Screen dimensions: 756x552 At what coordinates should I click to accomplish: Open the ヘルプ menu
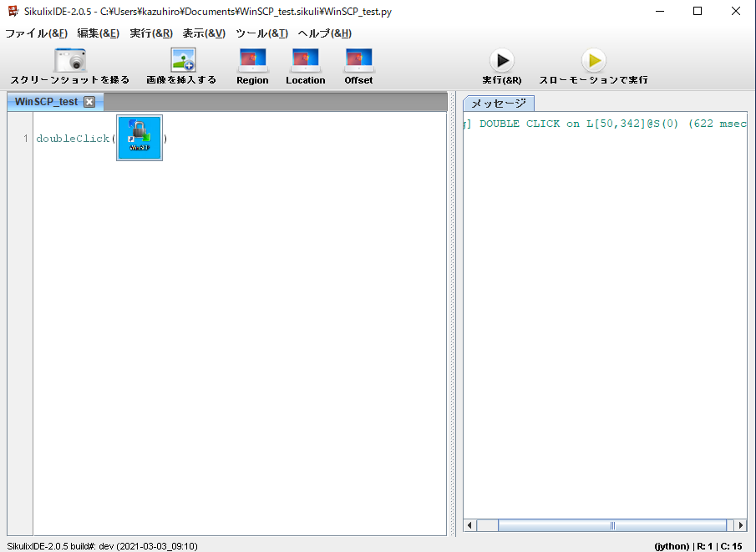coord(324,33)
